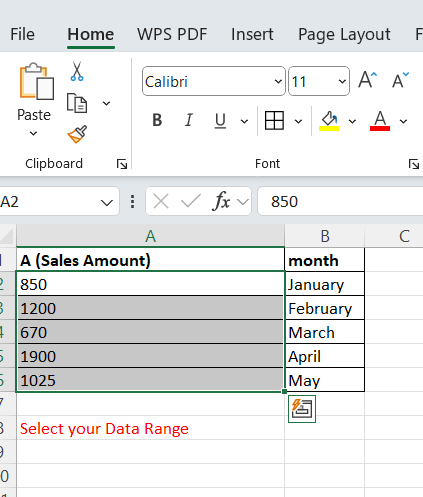Click the Cut scissors icon
This screenshot has width=423, height=497.
click(x=77, y=71)
